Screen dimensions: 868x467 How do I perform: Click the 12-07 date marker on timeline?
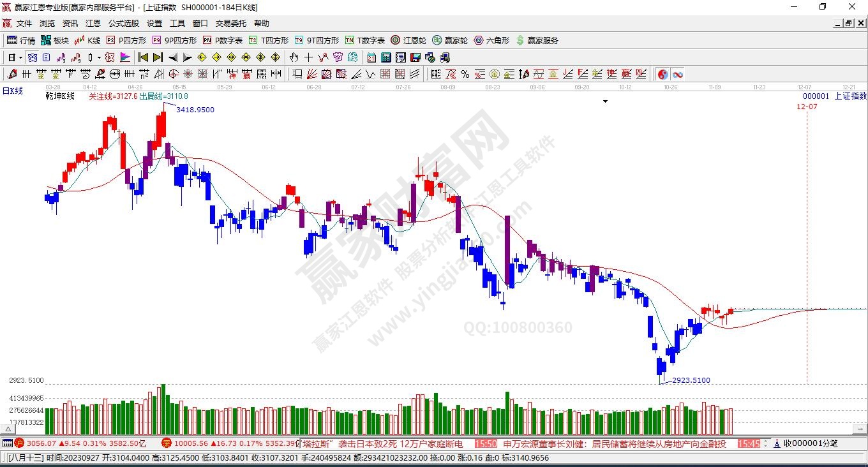tap(804, 87)
